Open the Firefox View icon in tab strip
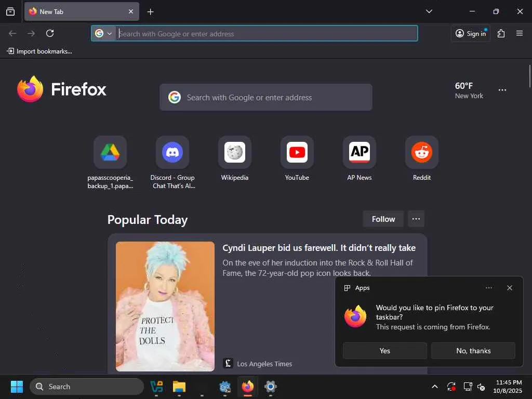The width and height of the screenshot is (532, 399). click(10, 11)
